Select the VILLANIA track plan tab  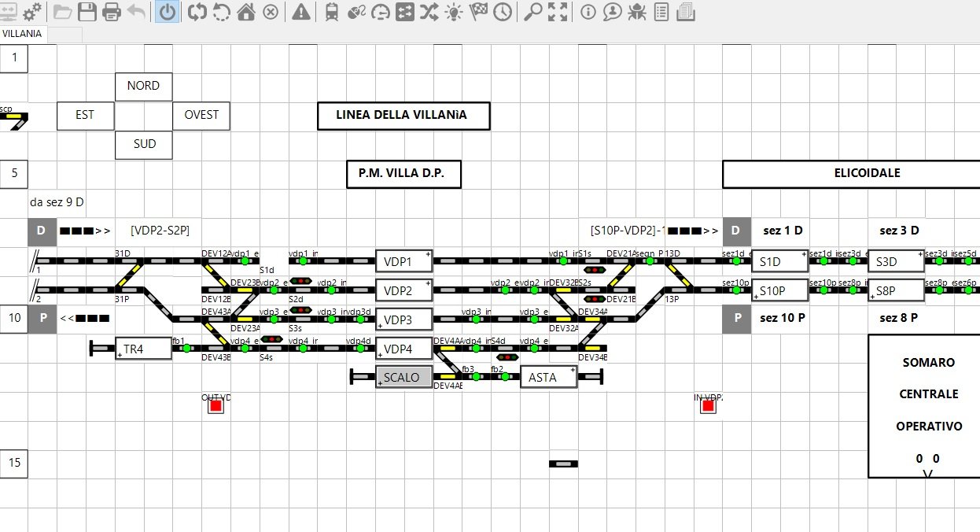click(x=22, y=35)
